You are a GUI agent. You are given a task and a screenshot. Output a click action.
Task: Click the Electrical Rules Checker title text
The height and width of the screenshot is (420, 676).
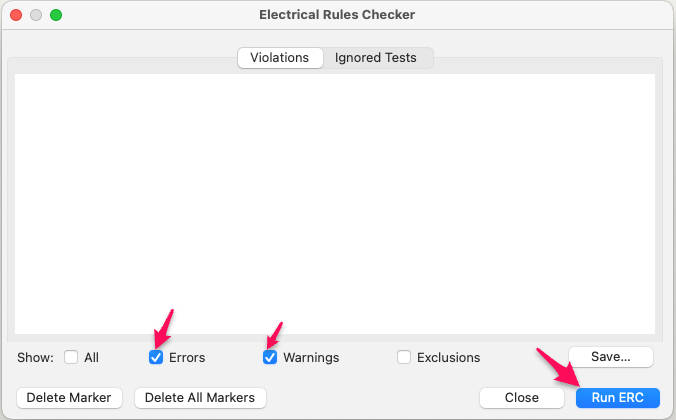(x=336, y=15)
